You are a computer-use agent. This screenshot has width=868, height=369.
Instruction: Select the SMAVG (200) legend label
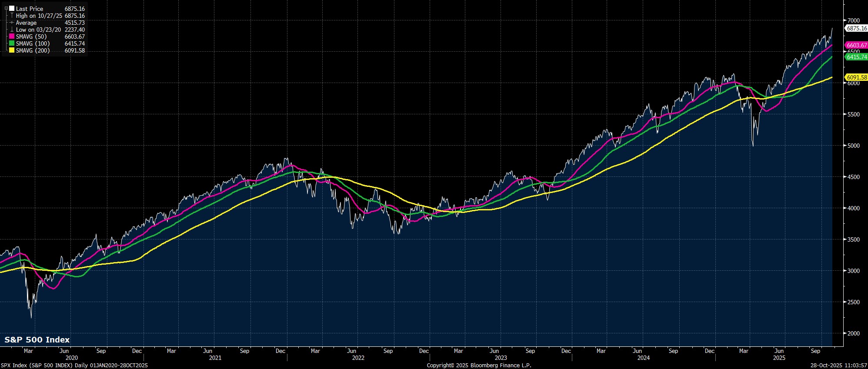point(33,50)
